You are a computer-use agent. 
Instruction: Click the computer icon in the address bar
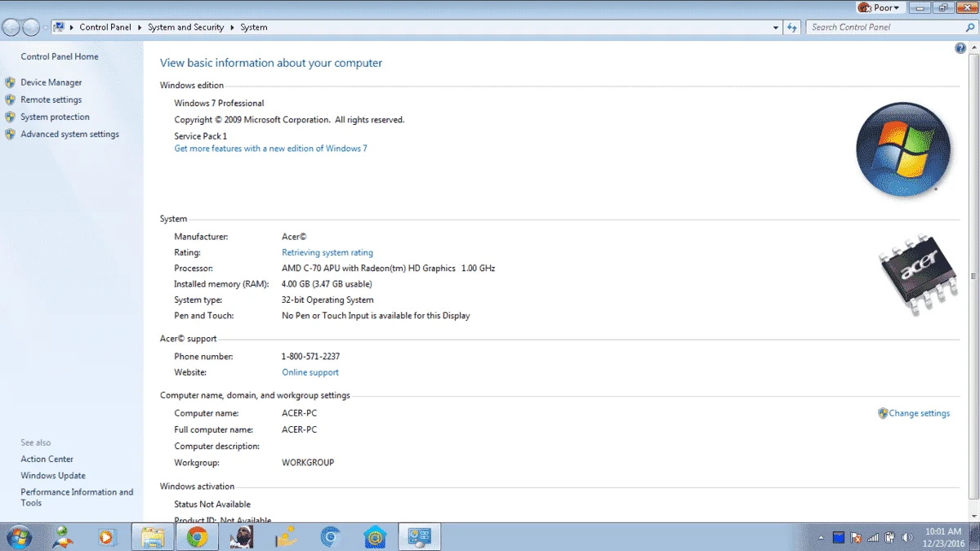coord(59,27)
